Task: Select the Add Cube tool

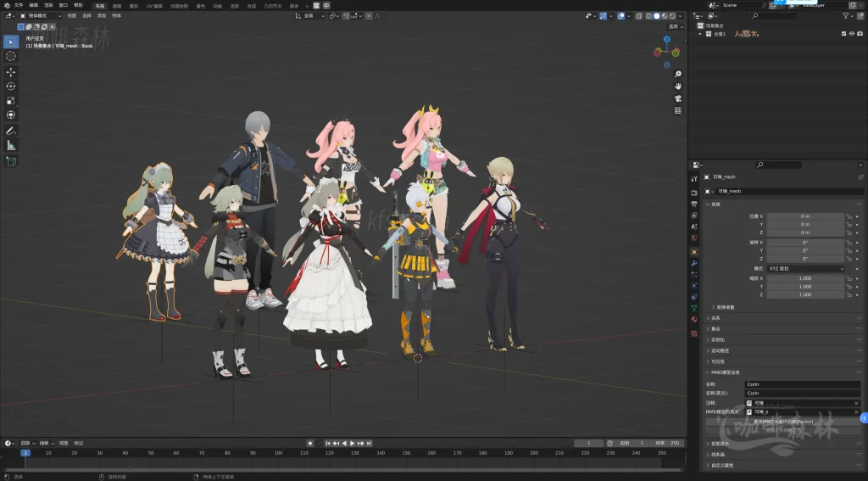Action: 11,161
